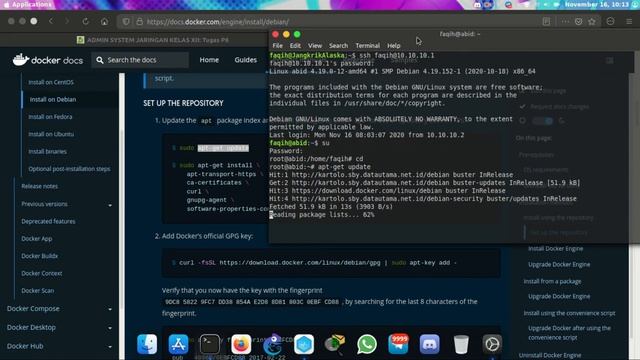Open Firefox hamburger menu
The height and width of the screenshot is (360, 640).
pos(629,22)
